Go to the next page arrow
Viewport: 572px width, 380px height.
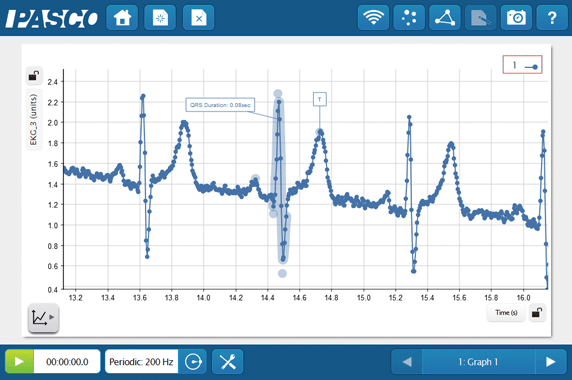coord(550,361)
